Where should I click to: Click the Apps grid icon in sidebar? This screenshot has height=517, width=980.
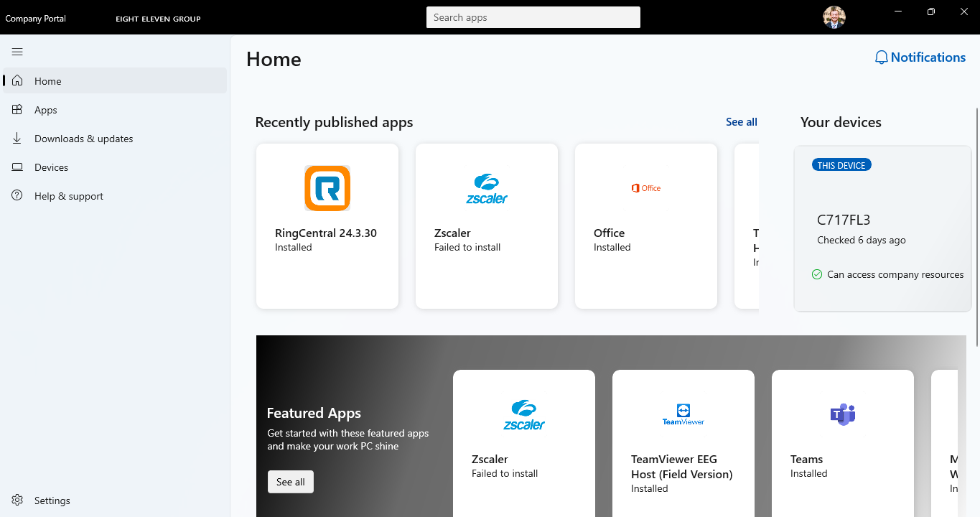point(18,110)
